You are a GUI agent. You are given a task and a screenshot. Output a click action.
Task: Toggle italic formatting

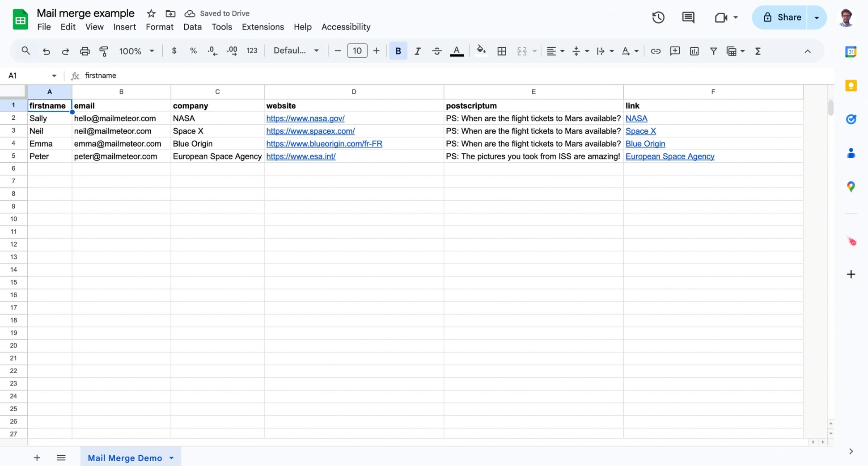point(417,51)
